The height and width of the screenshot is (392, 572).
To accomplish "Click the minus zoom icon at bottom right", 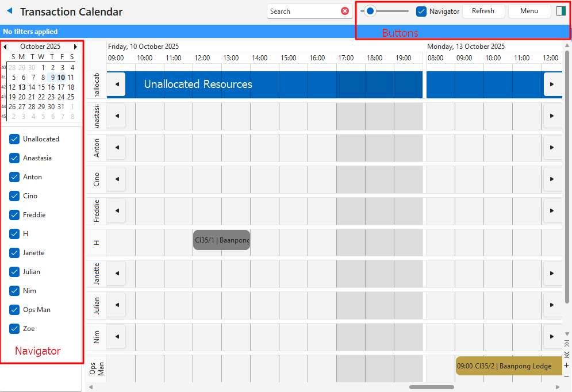I will coord(567,376).
